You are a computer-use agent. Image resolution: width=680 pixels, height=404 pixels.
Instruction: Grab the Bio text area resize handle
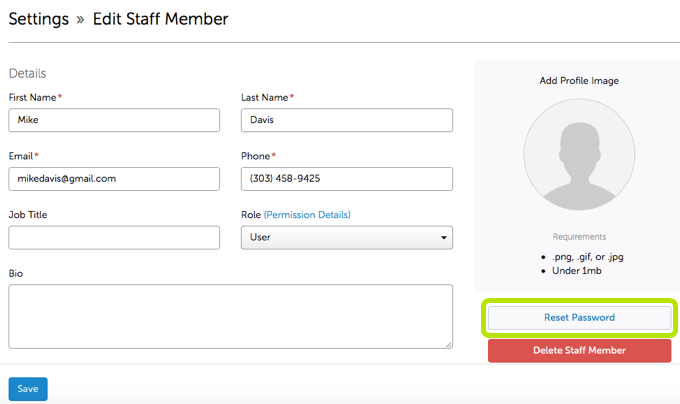[447, 343]
